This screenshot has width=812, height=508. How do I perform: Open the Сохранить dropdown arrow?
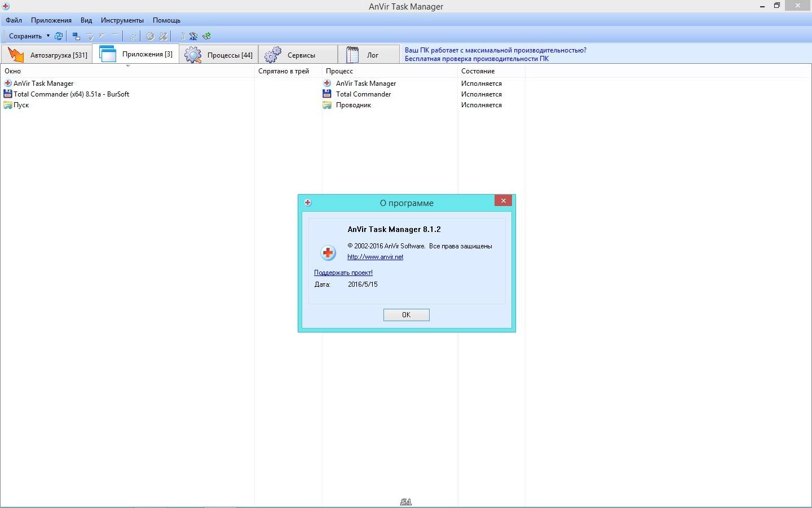(48, 36)
